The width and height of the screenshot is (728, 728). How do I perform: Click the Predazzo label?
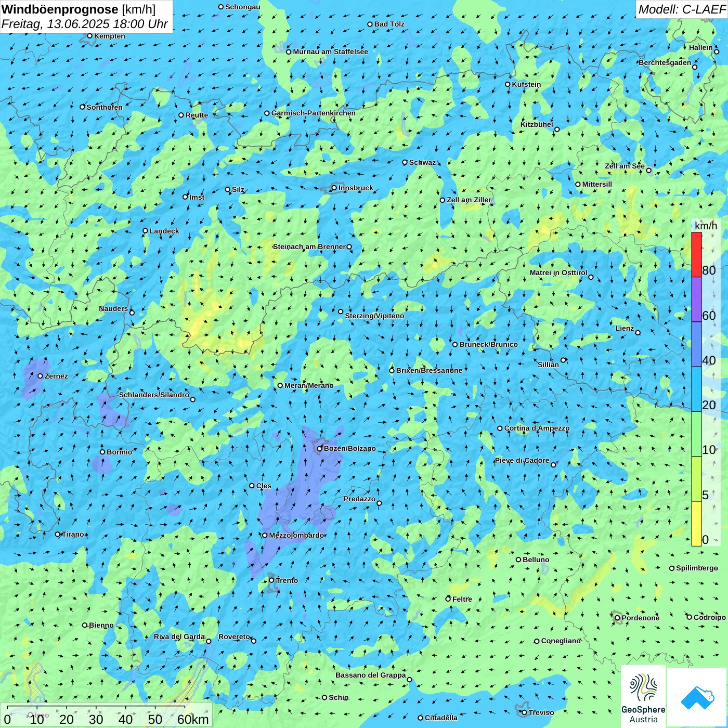point(359,499)
